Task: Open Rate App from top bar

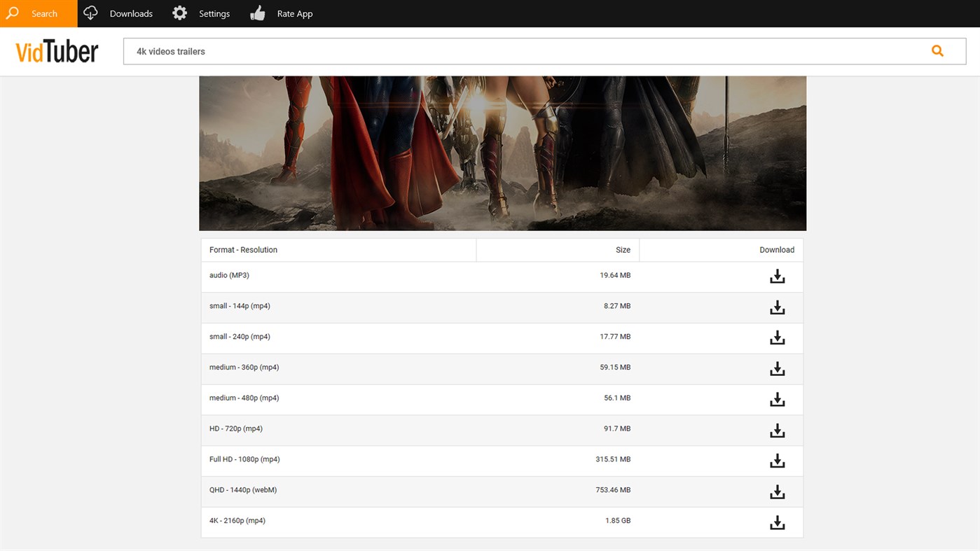Action: (282, 13)
